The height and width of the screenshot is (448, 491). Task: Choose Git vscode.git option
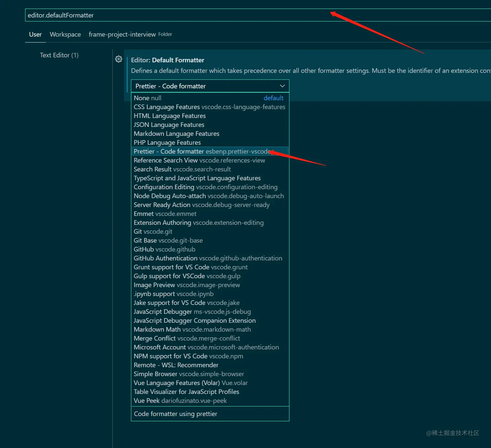[210, 231]
